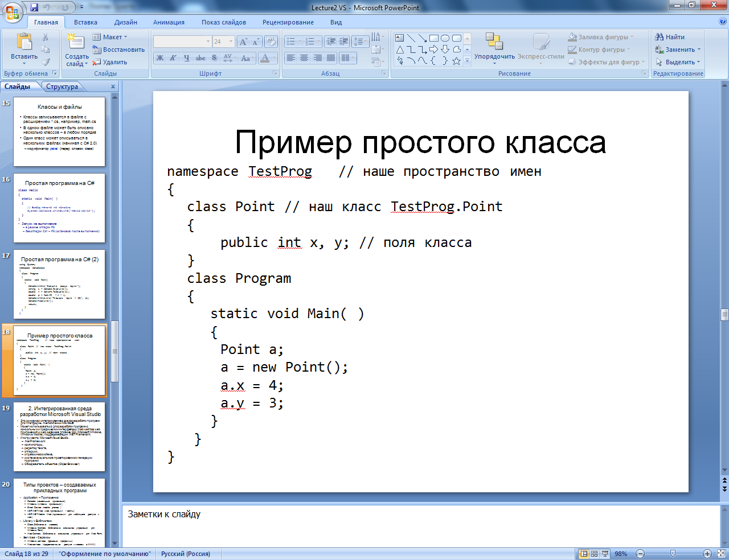The image size is (729, 560).
Task: Adjust the zoom slider handle
Action: (x=673, y=554)
